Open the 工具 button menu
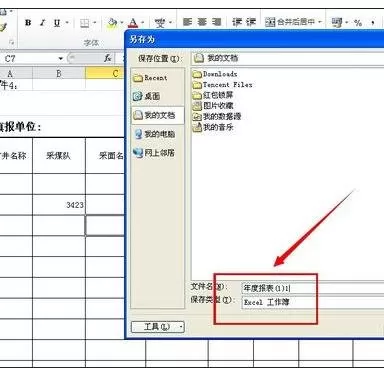Screen dimensions: 384x368 click(x=158, y=327)
